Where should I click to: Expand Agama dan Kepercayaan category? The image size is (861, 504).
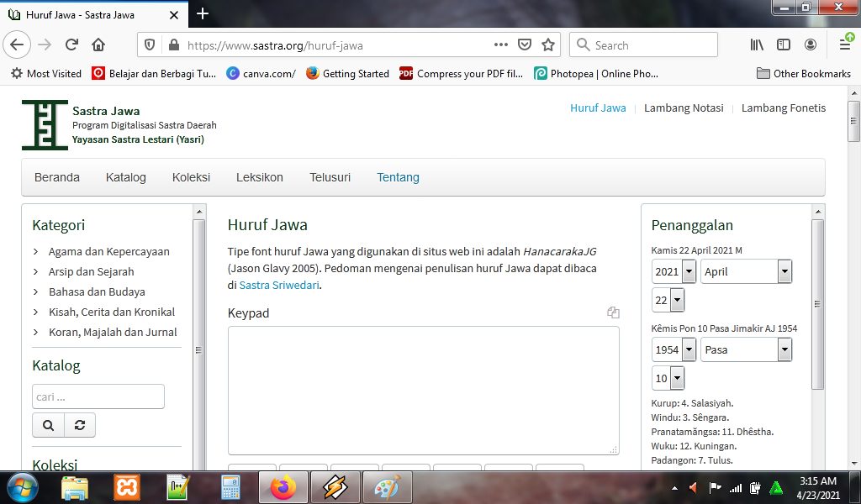click(108, 252)
